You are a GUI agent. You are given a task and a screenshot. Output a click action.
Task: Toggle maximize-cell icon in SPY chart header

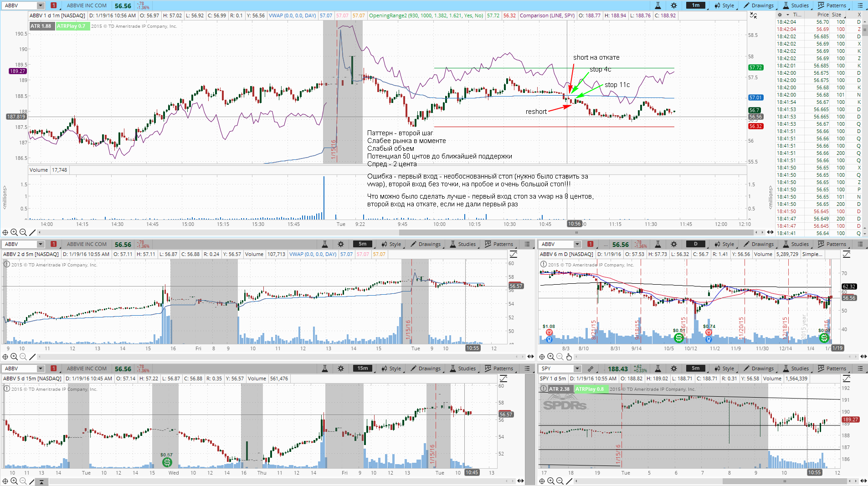847,379
